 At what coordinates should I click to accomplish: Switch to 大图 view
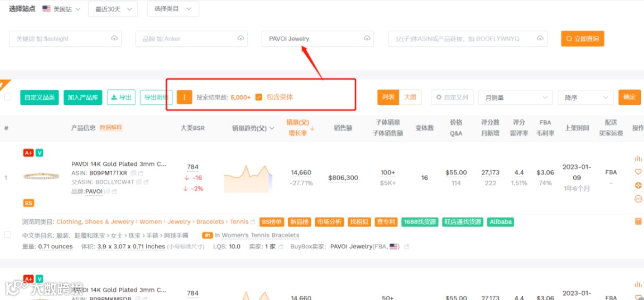coord(410,97)
